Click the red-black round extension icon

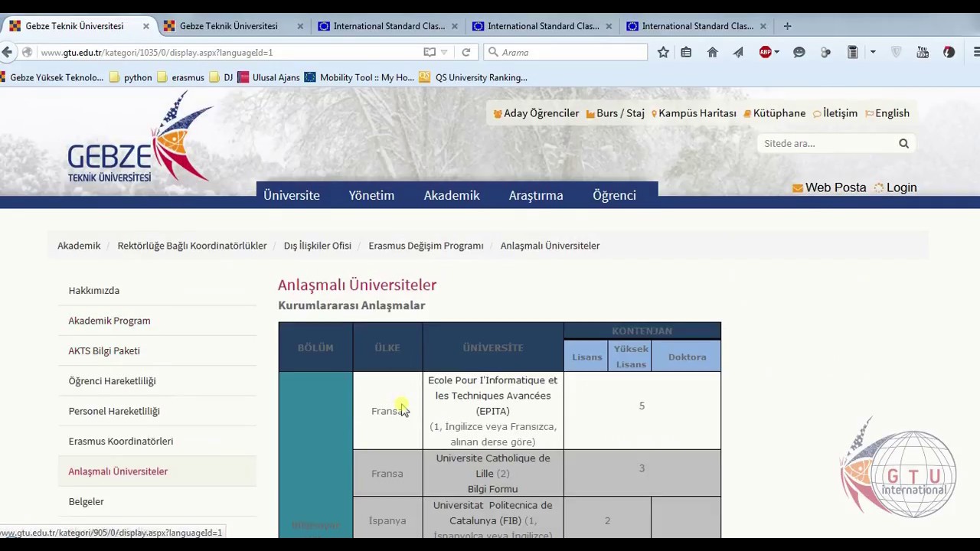949,52
